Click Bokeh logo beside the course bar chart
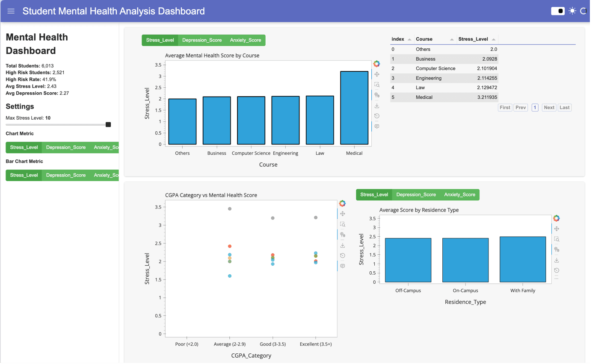The width and height of the screenshot is (592, 364). 378,64
